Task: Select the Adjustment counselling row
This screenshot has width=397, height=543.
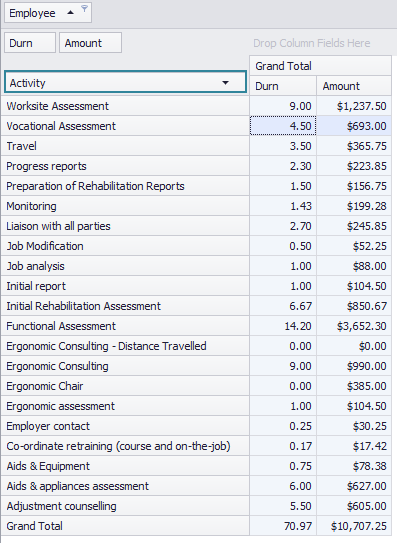Action: click(x=125, y=506)
